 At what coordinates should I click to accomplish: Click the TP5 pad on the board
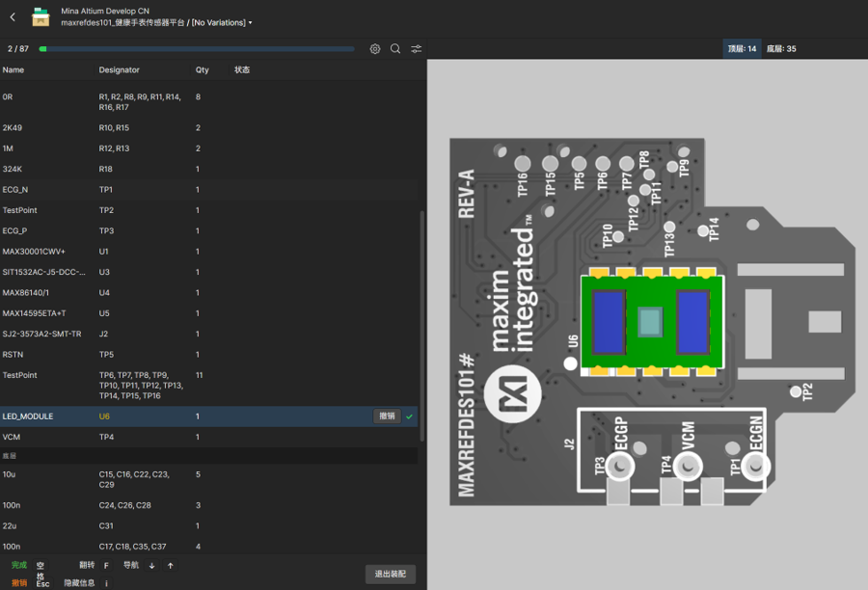pyautogui.click(x=579, y=164)
